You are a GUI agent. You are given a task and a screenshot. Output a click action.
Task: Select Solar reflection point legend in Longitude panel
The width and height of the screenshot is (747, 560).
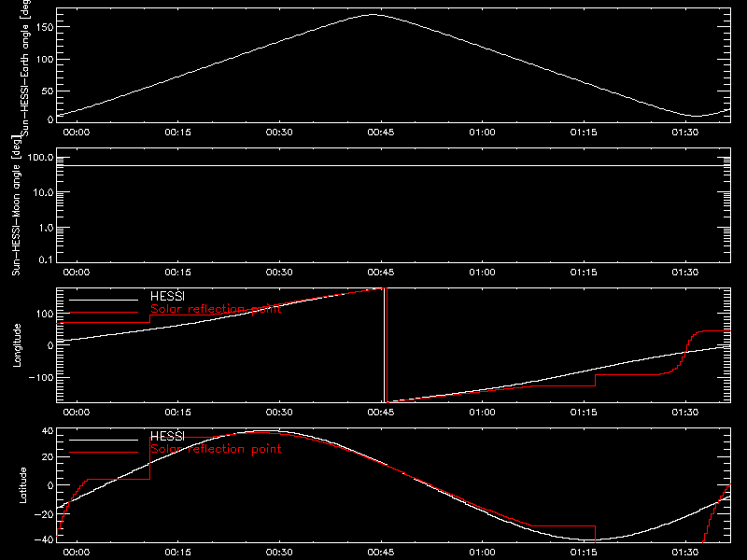(x=216, y=309)
